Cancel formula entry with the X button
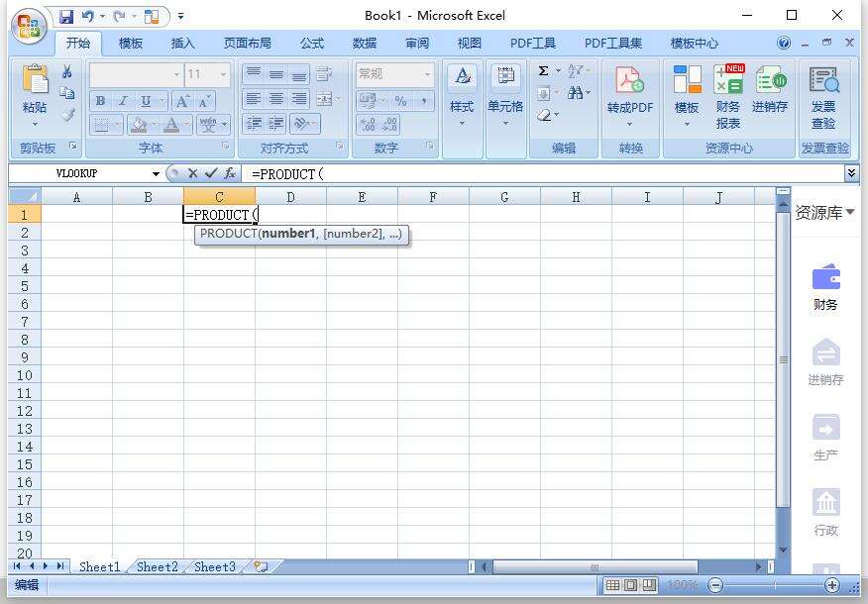868x604 pixels. point(192,173)
